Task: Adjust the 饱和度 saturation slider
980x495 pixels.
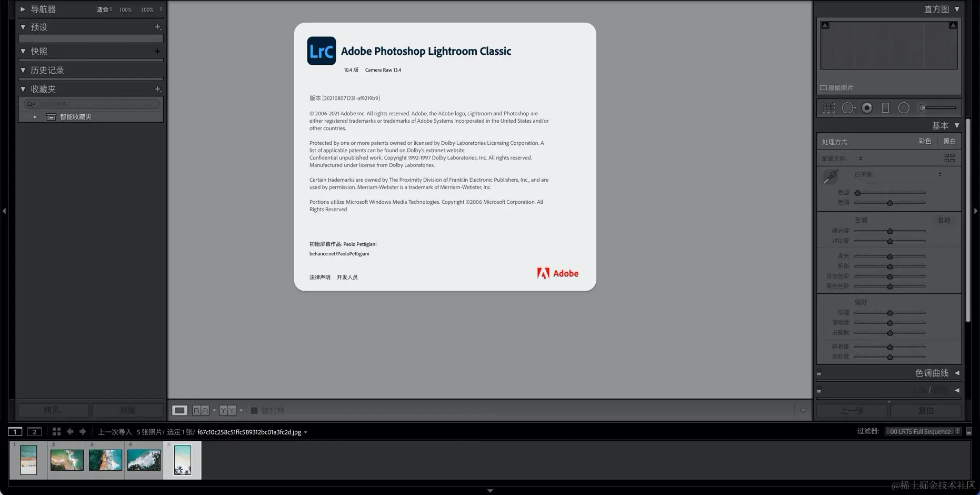Action: (890, 357)
